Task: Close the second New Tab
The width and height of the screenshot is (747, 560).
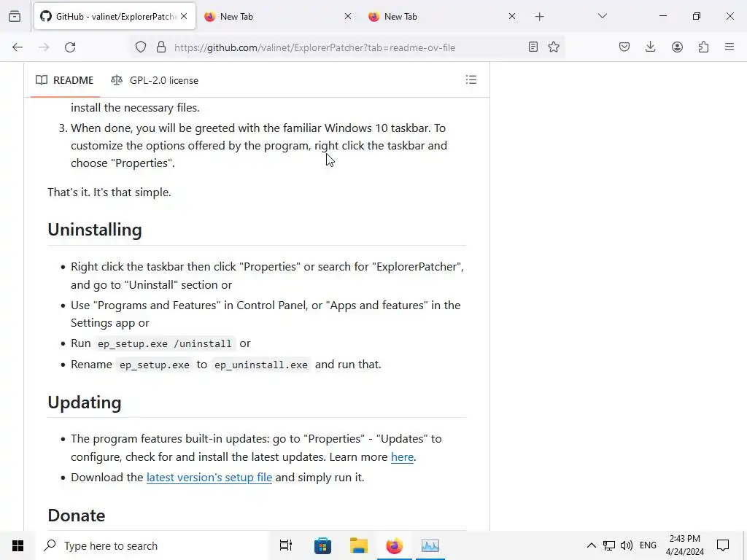Action: coord(511,16)
